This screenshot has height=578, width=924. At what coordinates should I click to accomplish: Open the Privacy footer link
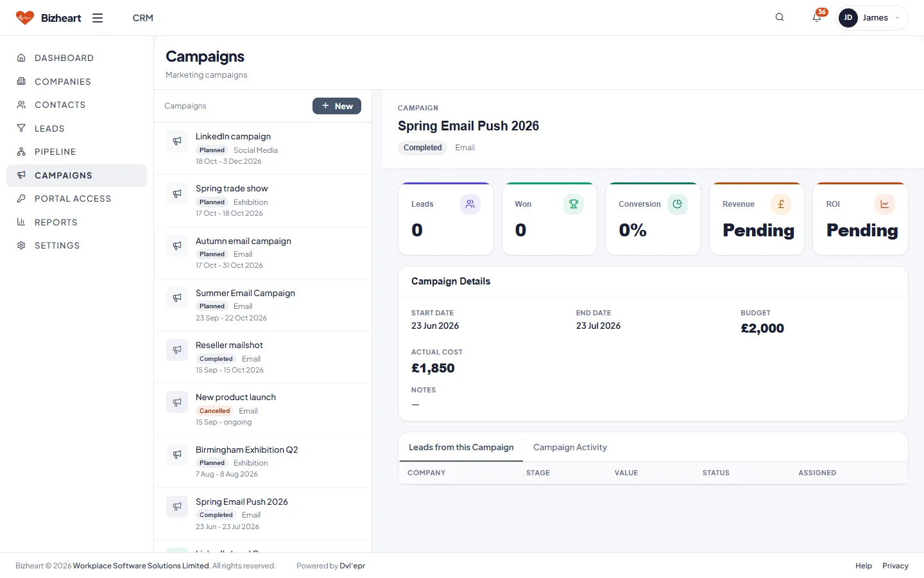pyautogui.click(x=895, y=566)
